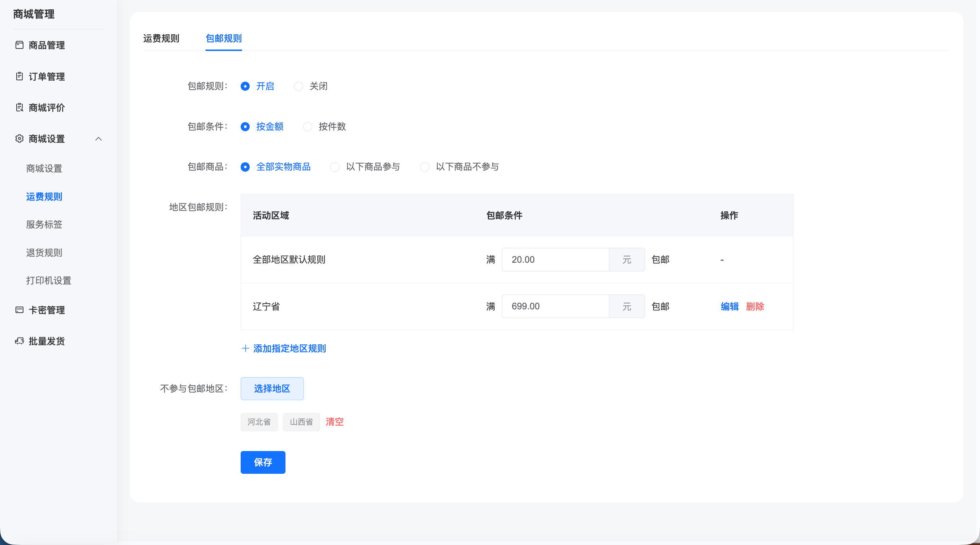The image size is (980, 545).
Task: Open 退货规则 in the sidebar
Action: coord(44,252)
